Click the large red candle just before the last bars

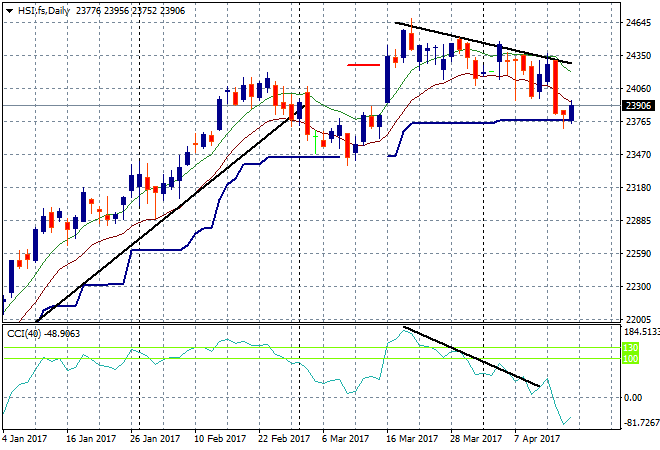556,87
